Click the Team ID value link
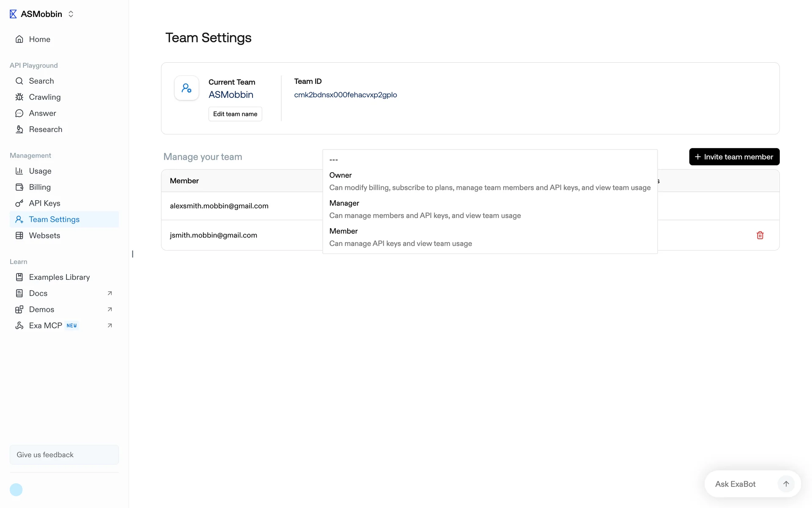The width and height of the screenshot is (812, 508). coord(345,95)
